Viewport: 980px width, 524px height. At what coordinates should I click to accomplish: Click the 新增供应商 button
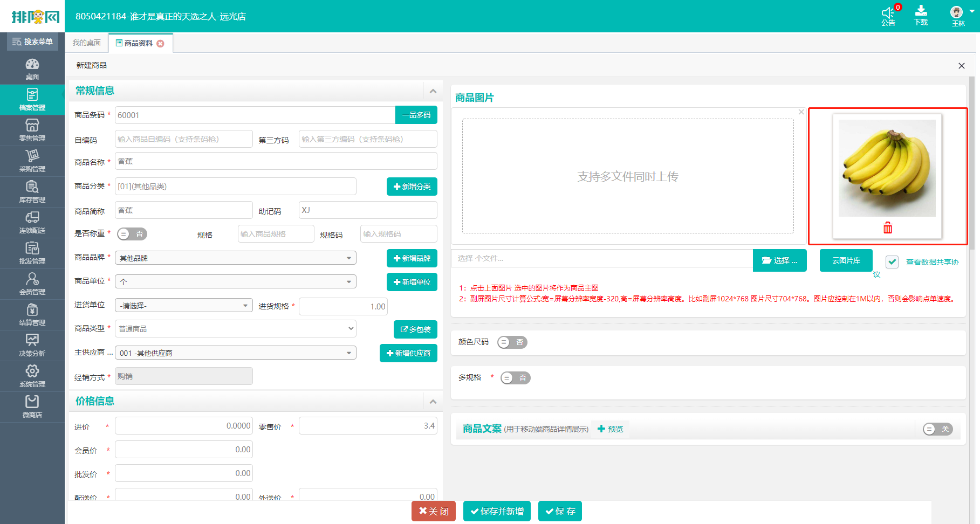[408, 353]
